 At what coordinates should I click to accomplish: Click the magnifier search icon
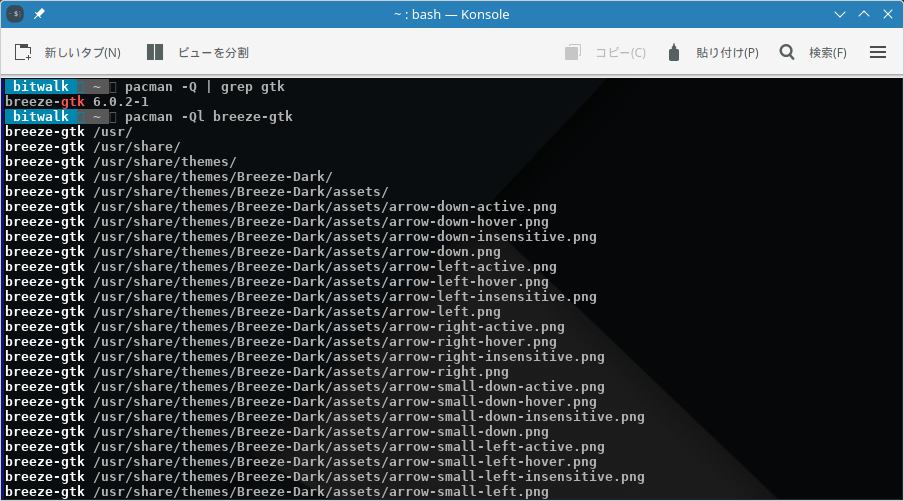pyautogui.click(x=787, y=52)
